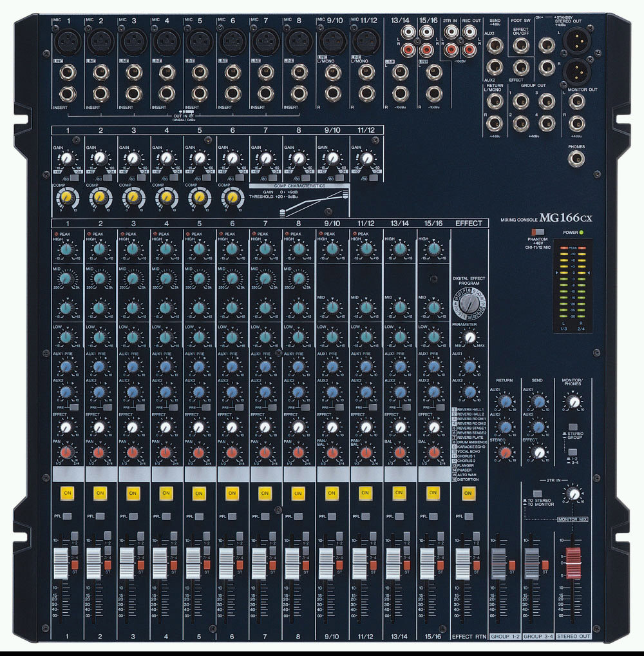Click the channel 3 LOW EQ knob

pyautogui.click(x=133, y=337)
